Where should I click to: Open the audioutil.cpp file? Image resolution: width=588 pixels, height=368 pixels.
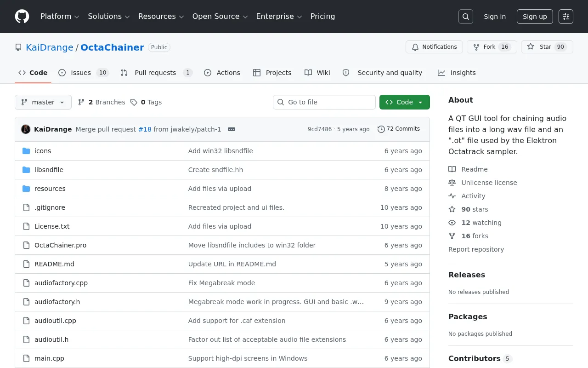pos(55,321)
